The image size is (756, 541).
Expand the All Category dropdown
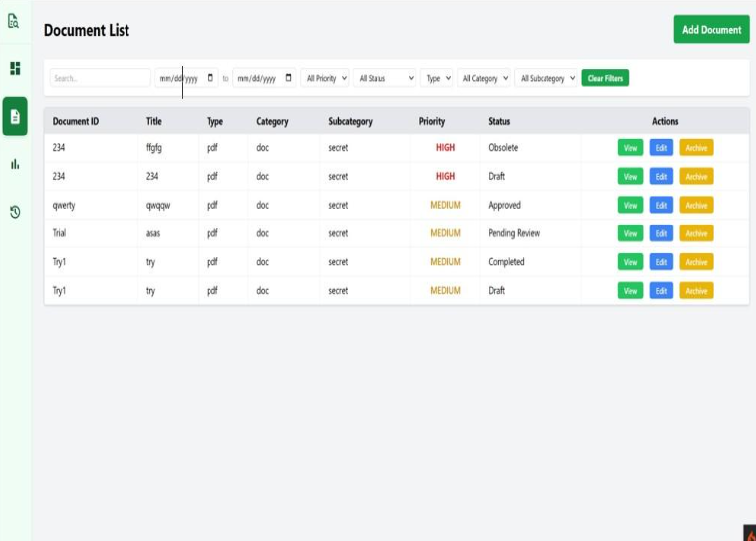click(483, 78)
